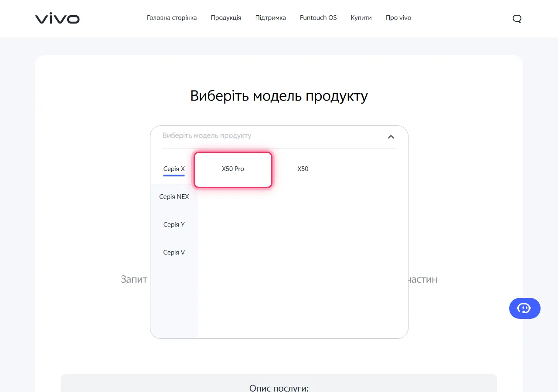Click the "Виберіть модель продукту" page heading
The height and width of the screenshot is (392, 558).
(279, 96)
